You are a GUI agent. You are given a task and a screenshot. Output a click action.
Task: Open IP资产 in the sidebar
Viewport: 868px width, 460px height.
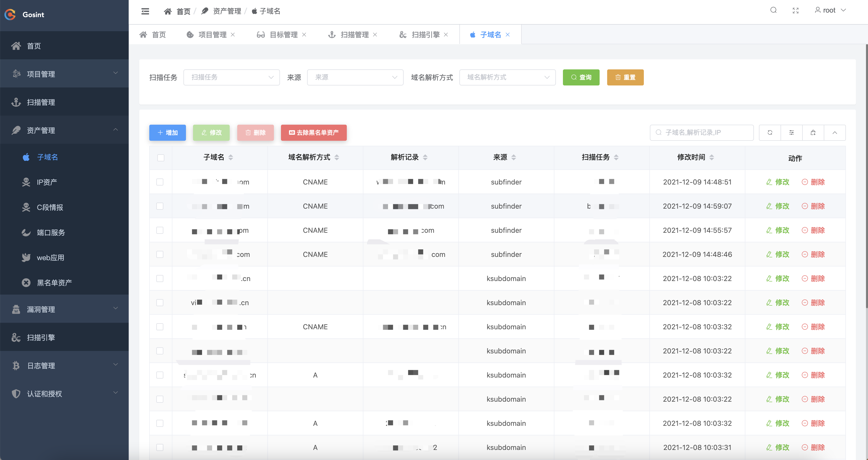[47, 182]
